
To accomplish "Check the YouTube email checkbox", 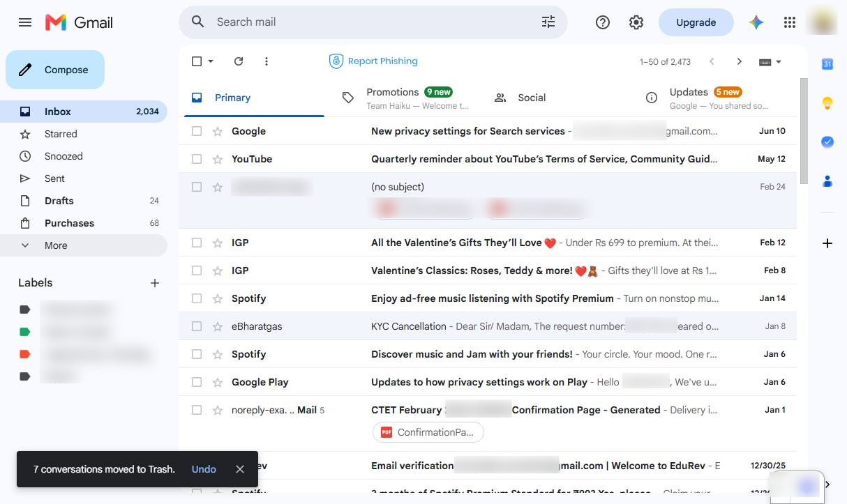I will click(197, 159).
